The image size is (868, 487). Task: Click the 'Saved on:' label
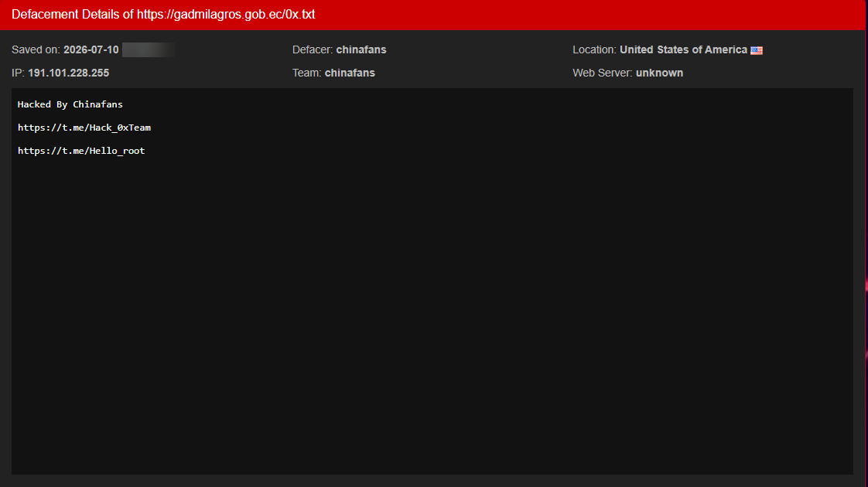[36, 49]
